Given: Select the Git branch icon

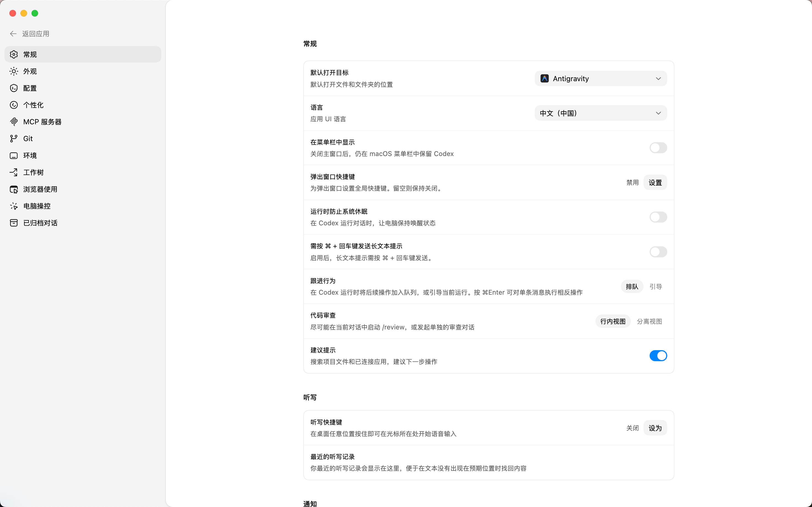Looking at the screenshot, I should pos(14,139).
